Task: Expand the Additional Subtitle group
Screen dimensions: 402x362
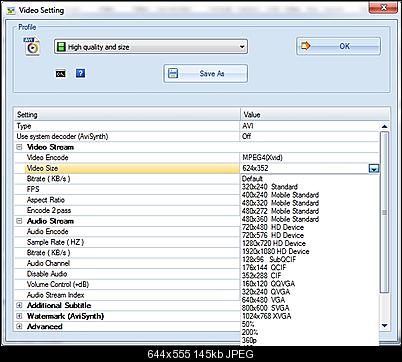Action: (x=19, y=305)
